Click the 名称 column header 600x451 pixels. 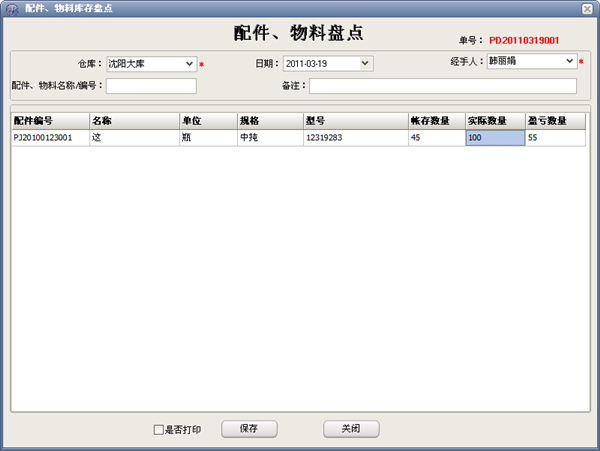click(x=133, y=121)
